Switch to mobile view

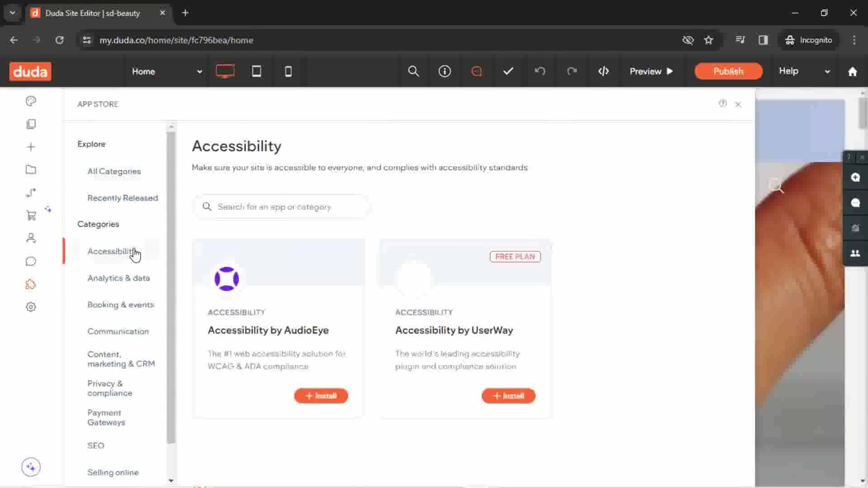[x=288, y=71]
